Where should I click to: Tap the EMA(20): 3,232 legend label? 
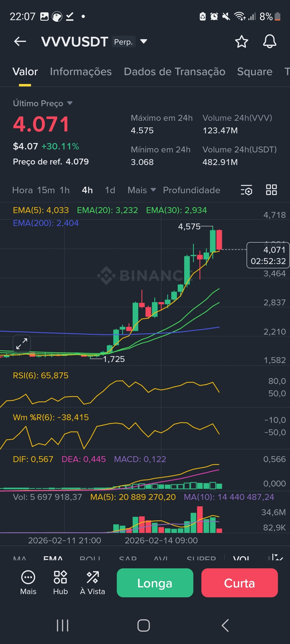107,210
